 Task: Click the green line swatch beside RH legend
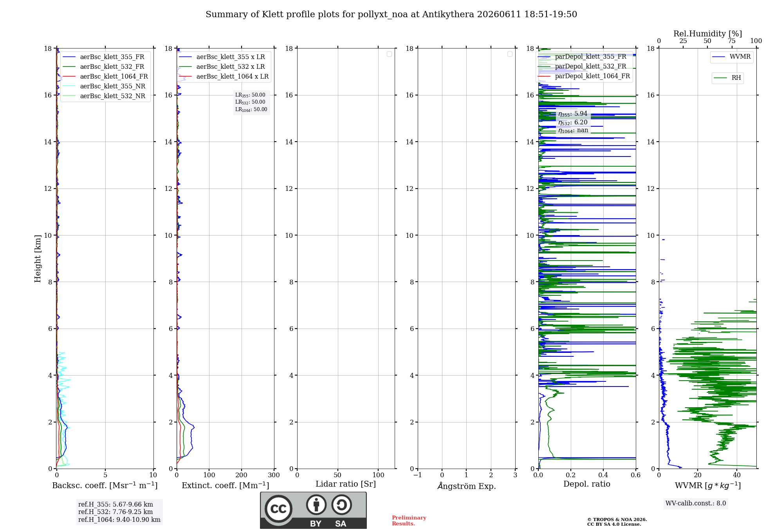pyautogui.click(x=720, y=78)
